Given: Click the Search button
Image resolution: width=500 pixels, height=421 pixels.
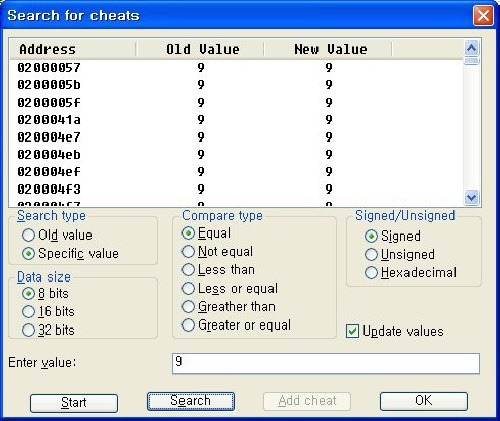Looking at the screenshot, I should pyautogui.click(x=191, y=401).
